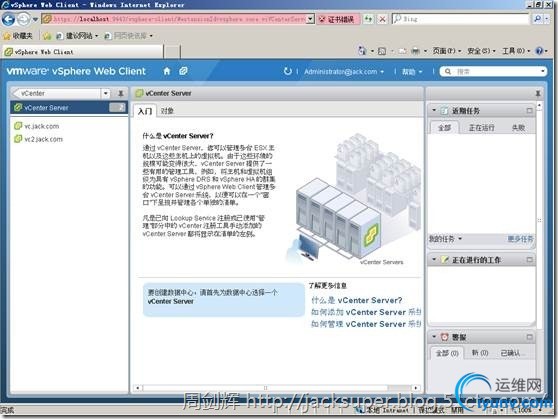Focus the Bing search box
Viewport: 558px width, 419px height.
460,19
